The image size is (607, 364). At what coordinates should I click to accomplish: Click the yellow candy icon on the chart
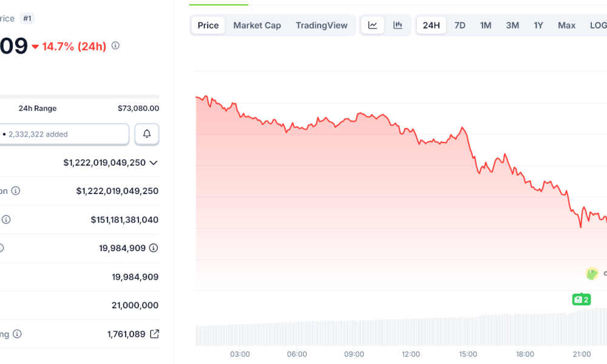point(592,274)
